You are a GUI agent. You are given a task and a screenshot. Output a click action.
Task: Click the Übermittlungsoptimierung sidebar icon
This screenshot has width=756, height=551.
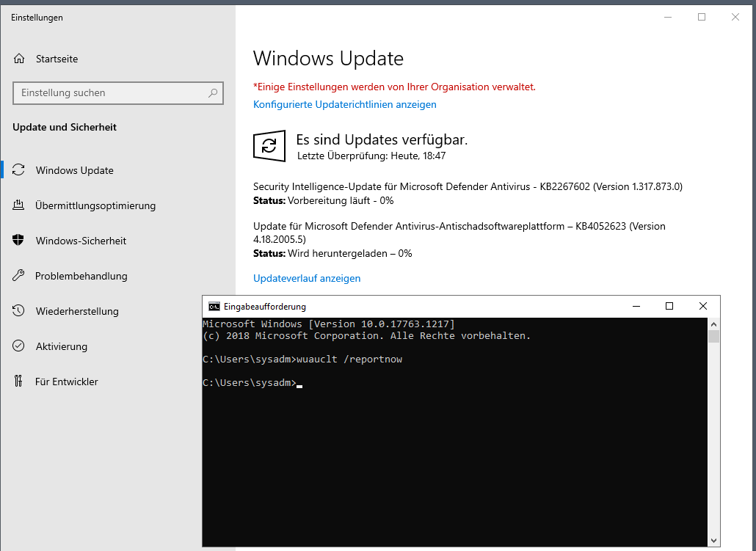(x=18, y=205)
